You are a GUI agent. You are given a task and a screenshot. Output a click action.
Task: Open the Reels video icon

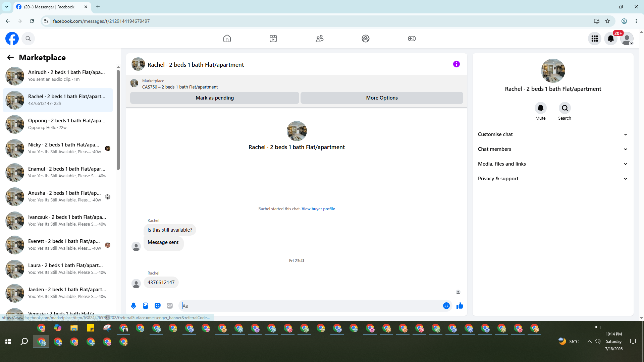273,39
